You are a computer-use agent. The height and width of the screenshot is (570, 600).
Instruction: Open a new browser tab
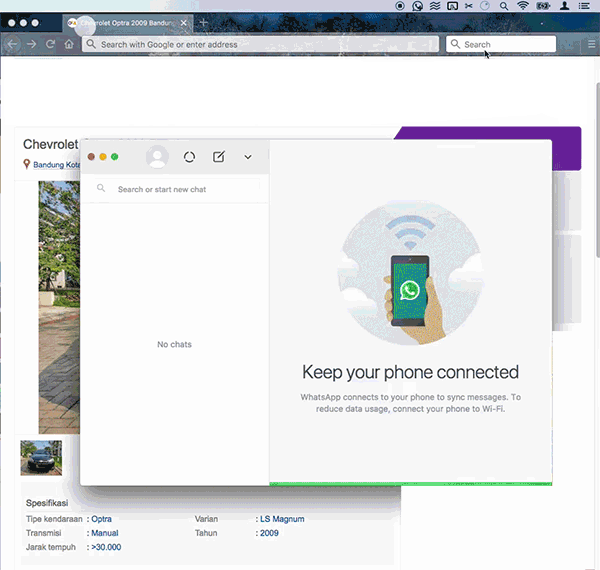pos(204,23)
